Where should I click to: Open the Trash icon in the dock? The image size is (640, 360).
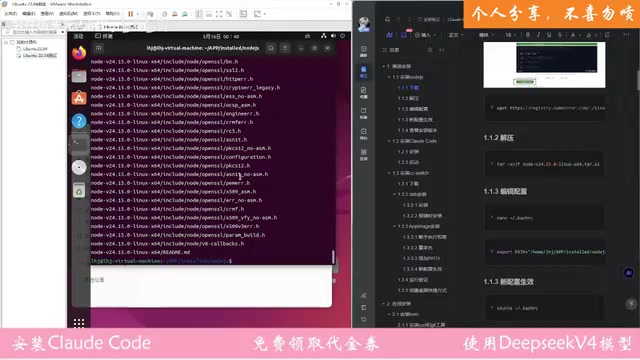pyautogui.click(x=79, y=191)
